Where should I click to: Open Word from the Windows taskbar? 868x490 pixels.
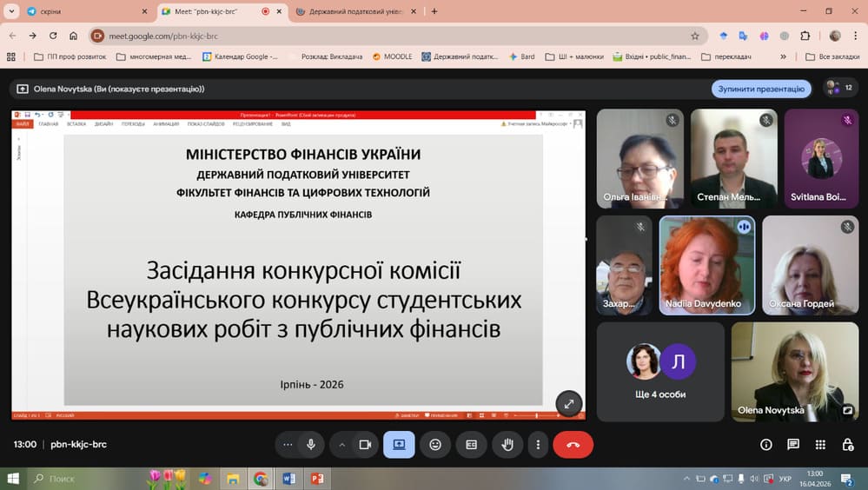288,479
